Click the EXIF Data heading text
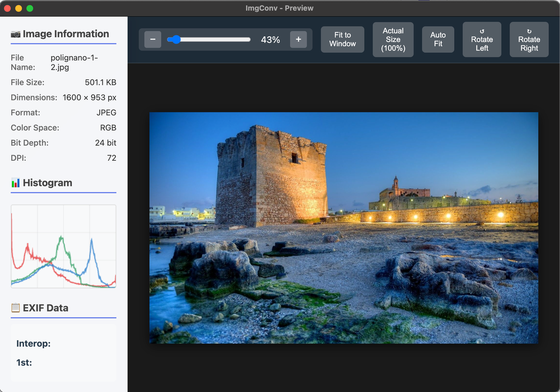Image resolution: width=560 pixels, height=392 pixels. pos(45,308)
